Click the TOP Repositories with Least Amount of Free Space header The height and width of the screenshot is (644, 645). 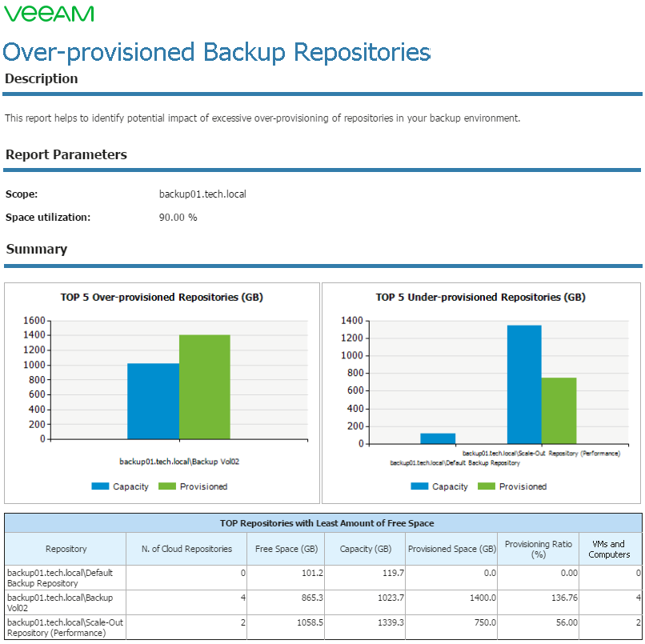(x=323, y=523)
